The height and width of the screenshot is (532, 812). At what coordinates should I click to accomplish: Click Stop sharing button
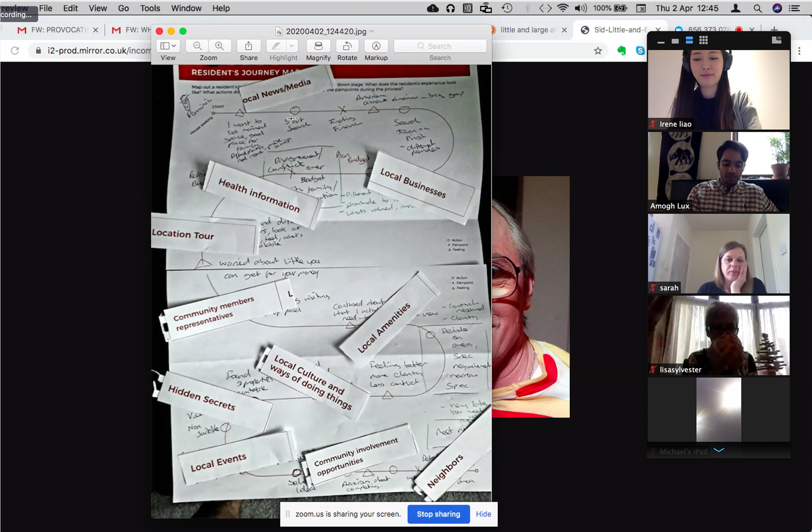click(x=439, y=514)
